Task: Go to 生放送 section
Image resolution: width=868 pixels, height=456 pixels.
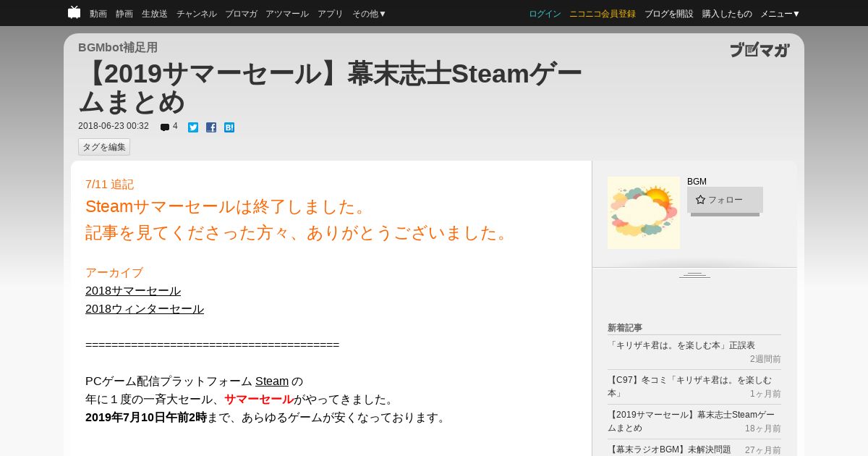Action: click(x=155, y=14)
